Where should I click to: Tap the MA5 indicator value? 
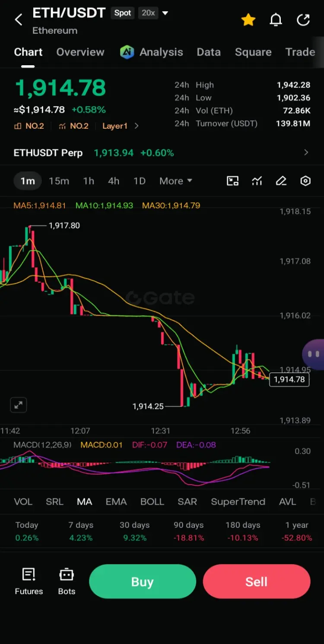[40, 206]
